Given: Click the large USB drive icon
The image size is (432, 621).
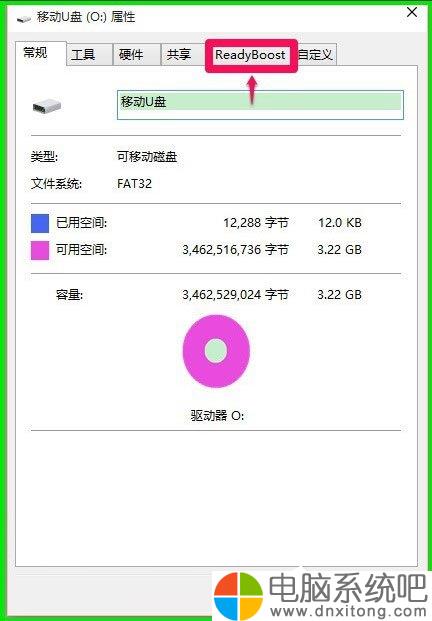Looking at the screenshot, I should click(47, 106).
